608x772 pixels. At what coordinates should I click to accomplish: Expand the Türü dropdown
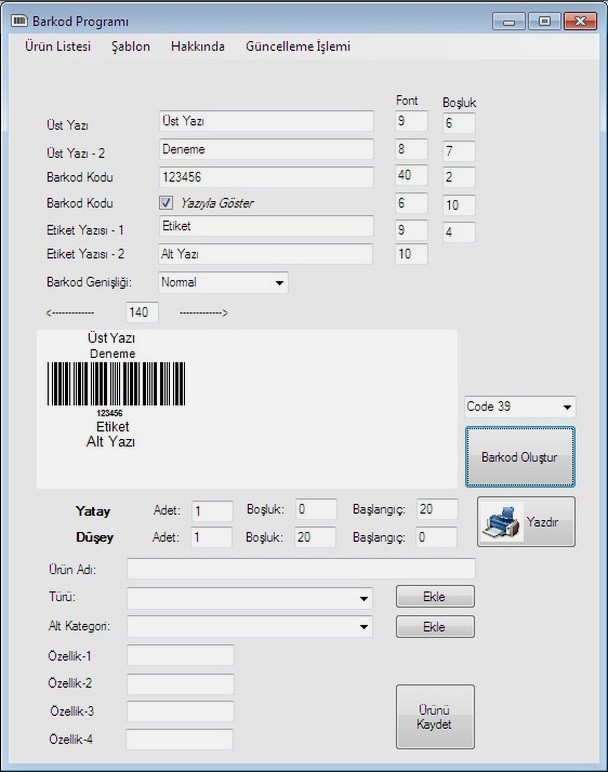[x=249, y=598]
